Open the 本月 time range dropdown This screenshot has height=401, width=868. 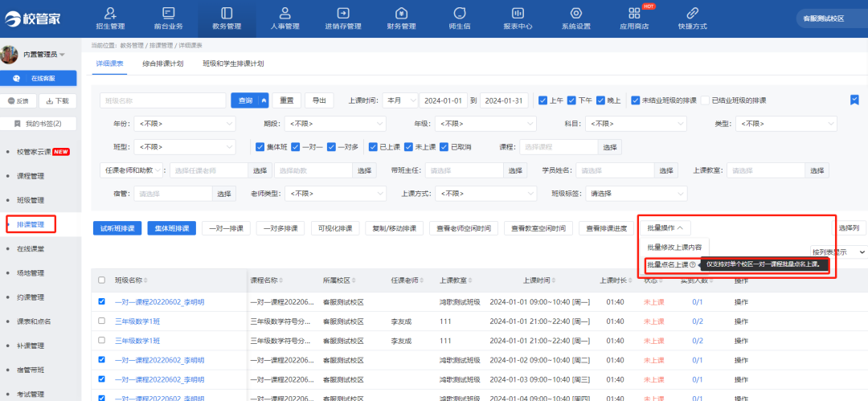pos(399,100)
